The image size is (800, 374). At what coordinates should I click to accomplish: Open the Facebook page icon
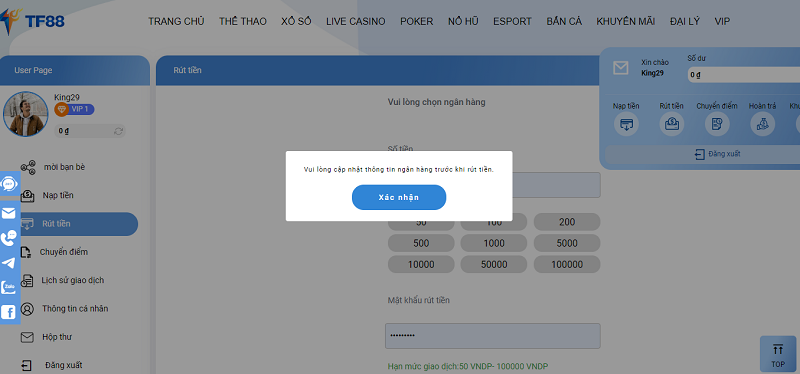[x=9, y=312]
